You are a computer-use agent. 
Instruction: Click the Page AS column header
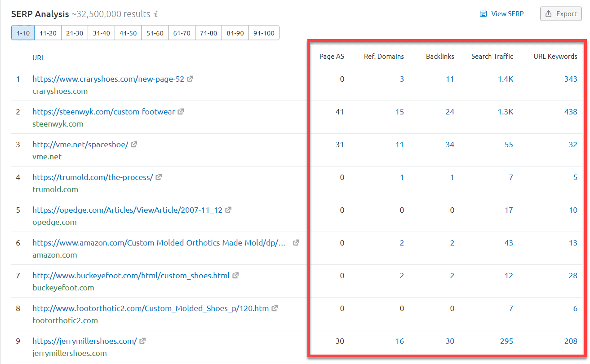click(x=332, y=57)
